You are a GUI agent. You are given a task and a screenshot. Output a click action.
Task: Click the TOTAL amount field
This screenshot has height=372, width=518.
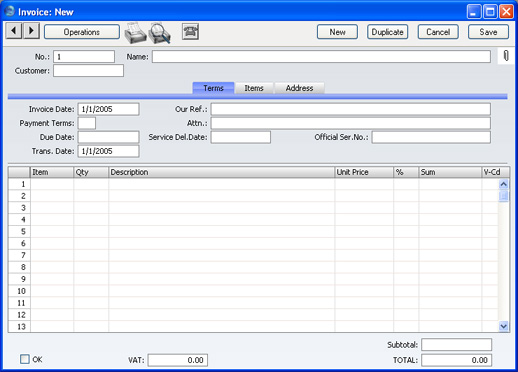tap(457, 360)
